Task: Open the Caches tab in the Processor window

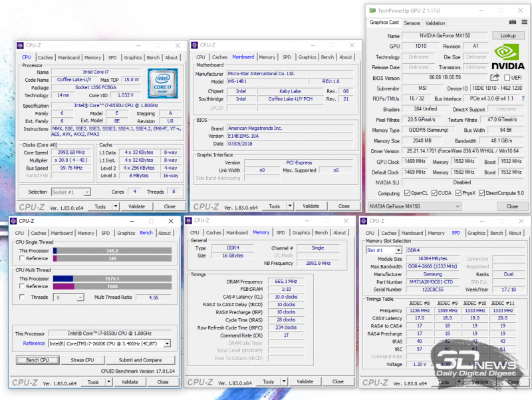Action: tap(45, 58)
